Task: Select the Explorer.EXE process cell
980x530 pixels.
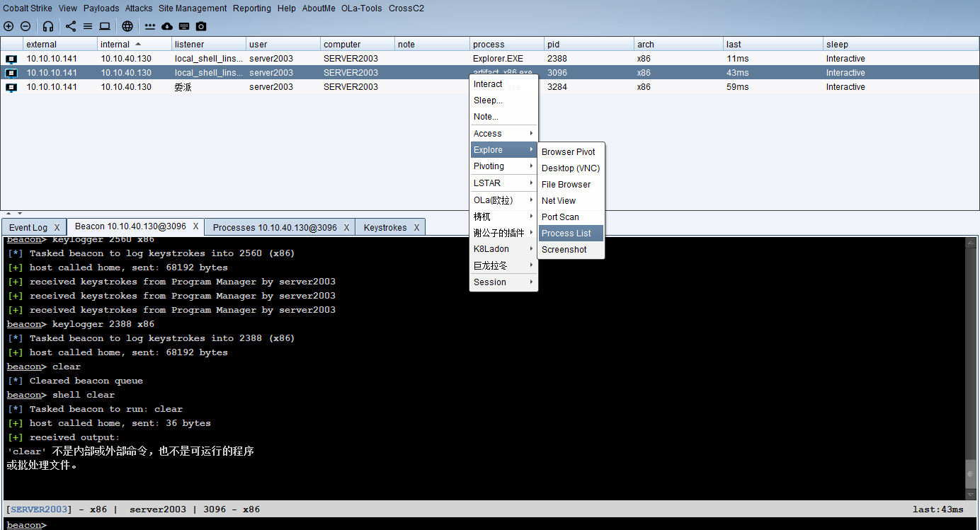Action: [x=507, y=59]
